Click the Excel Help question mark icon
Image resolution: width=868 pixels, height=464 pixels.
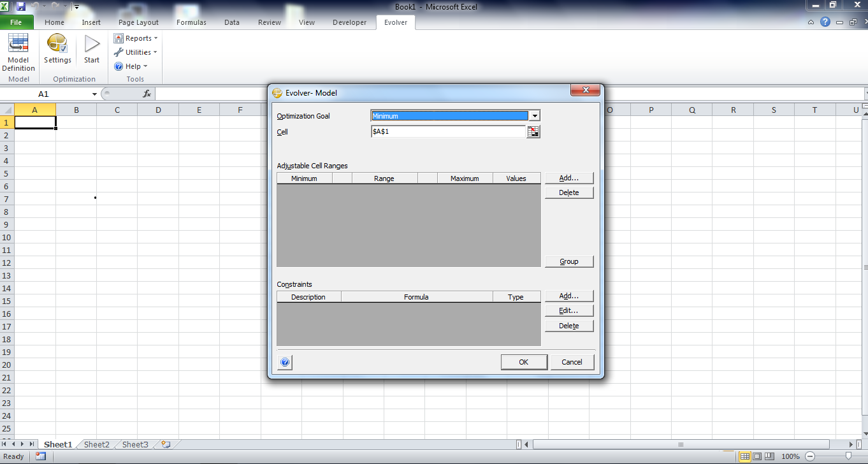[x=825, y=22]
